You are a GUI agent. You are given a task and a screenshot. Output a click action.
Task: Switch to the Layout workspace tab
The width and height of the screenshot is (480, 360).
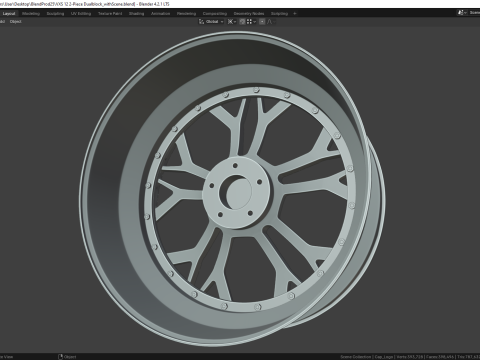9,14
